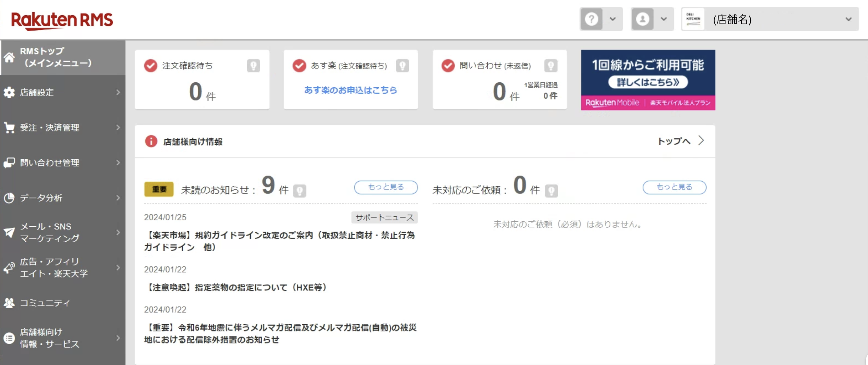Expand the 問い合わせ管理 chevron

pos(118,163)
